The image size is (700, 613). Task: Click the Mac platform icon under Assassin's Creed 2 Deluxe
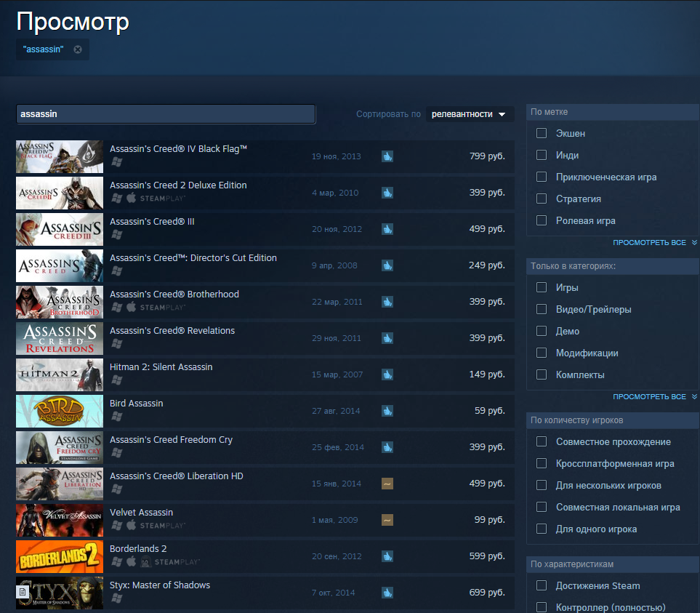(x=132, y=198)
